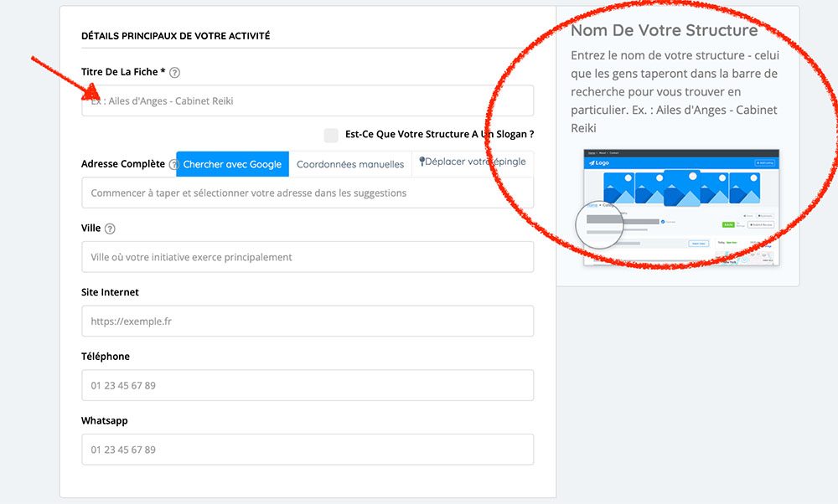Click help icon beside Titre De La Fiche

pyautogui.click(x=174, y=73)
